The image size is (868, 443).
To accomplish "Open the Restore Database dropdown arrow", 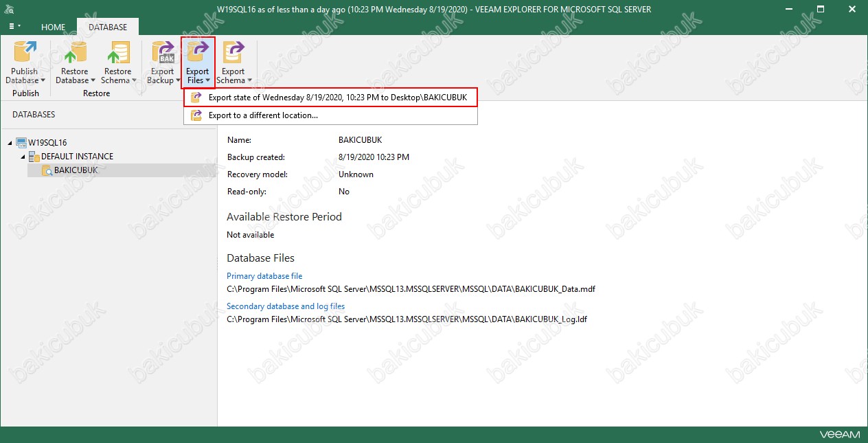I will coord(93,81).
